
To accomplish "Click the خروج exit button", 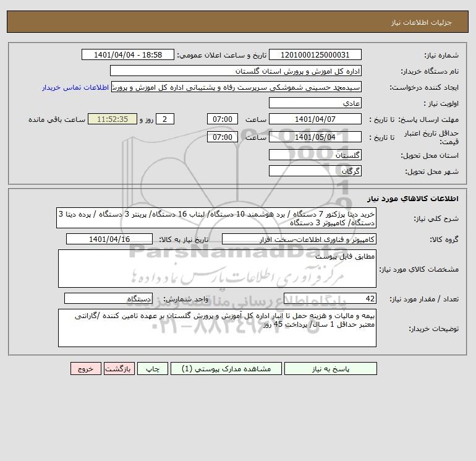I will 85,369.
